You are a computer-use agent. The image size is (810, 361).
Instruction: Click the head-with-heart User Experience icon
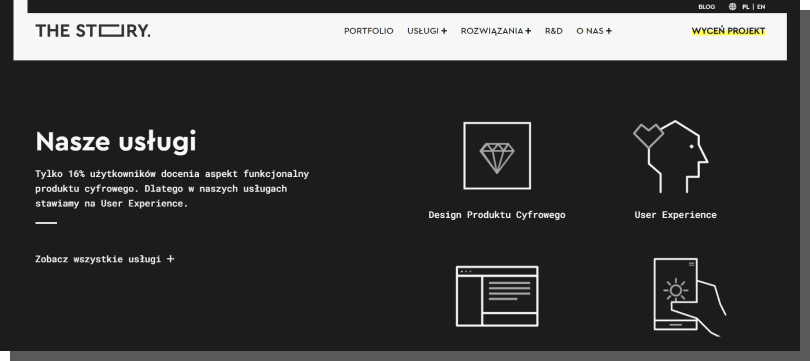671,156
